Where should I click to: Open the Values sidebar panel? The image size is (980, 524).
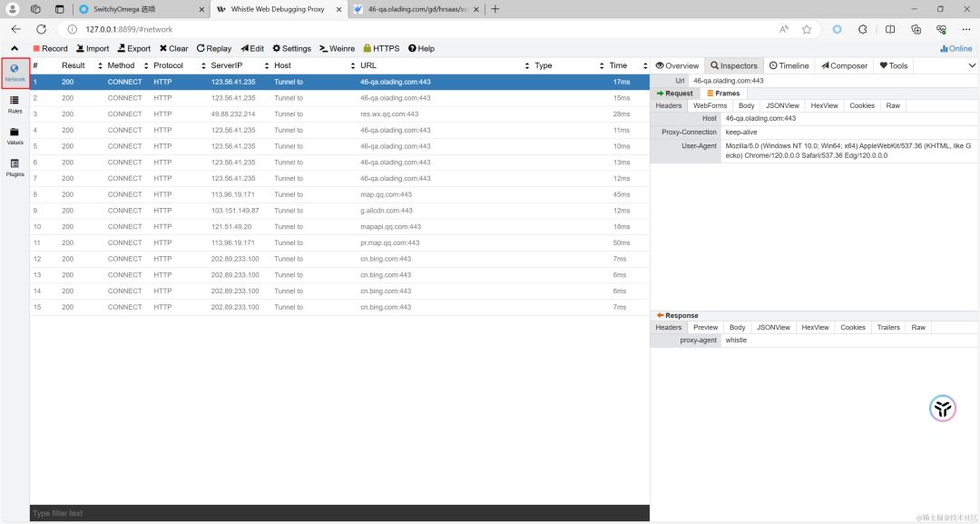[15, 135]
